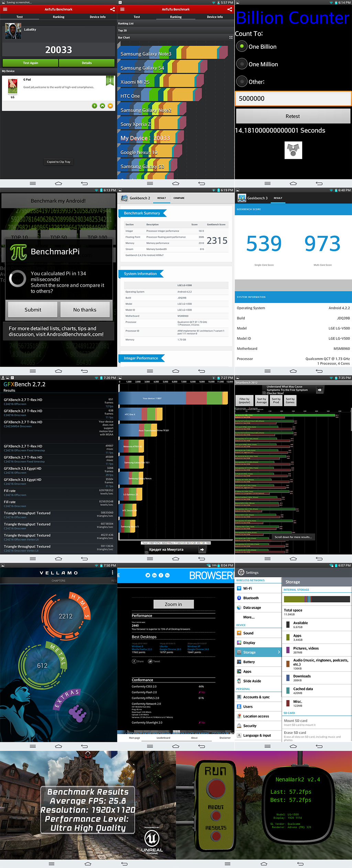Tap the white arrow on Symptom Checker ad

click(319, 390)
